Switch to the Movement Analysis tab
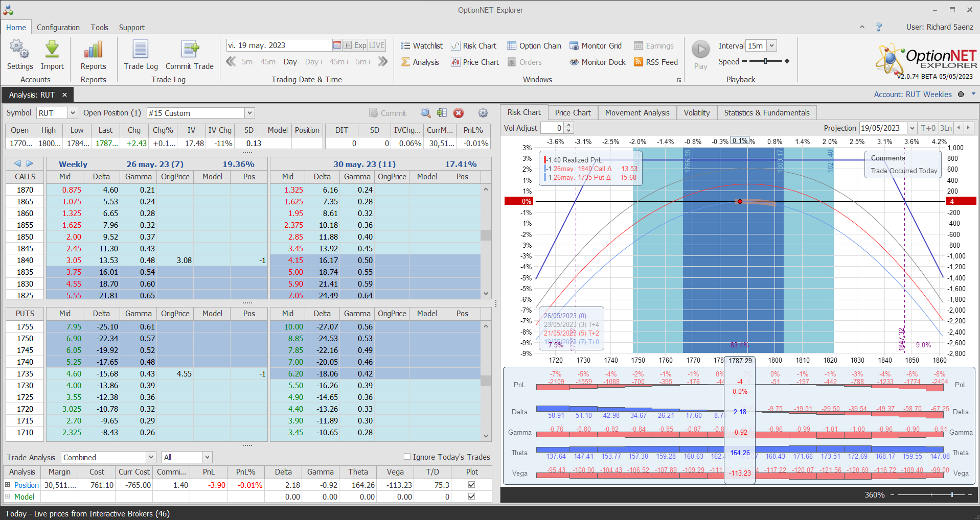Viewport: 980px width, 520px height. click(x=637, y=113)
